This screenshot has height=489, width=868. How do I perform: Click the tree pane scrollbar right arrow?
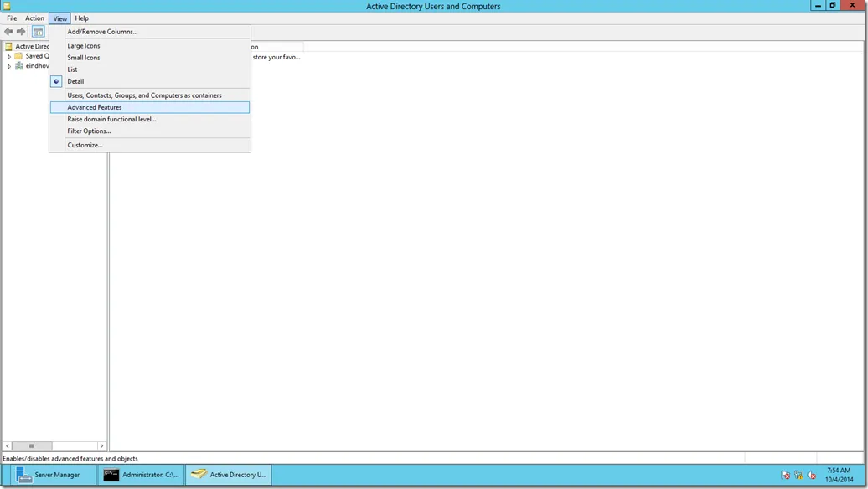click(101, 445)
